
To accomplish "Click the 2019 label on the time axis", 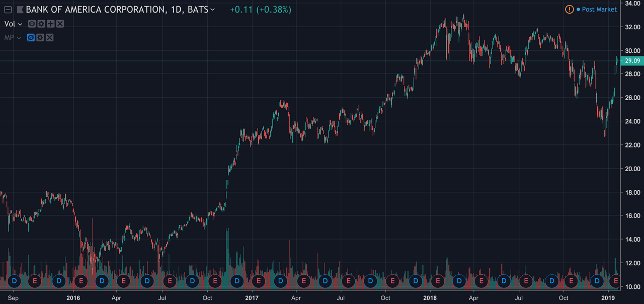I will (x=609, y=298).
